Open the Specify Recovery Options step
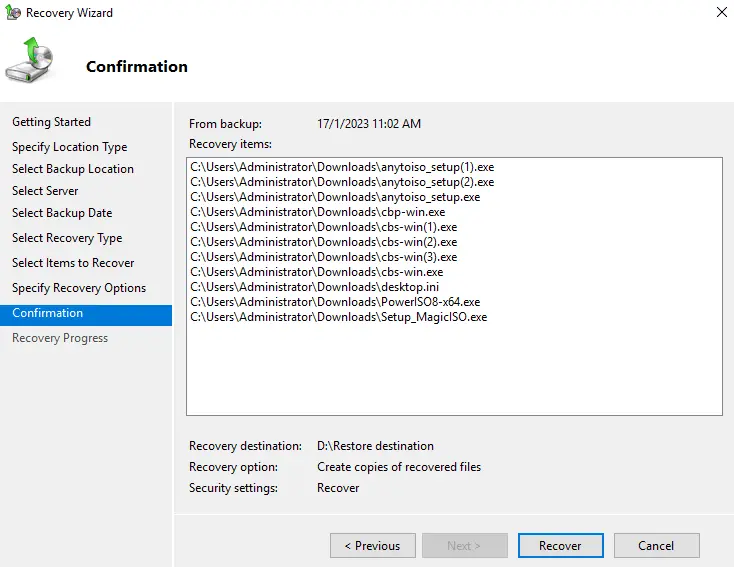The width and height of the screenshot is (734, 567). point(79,288)
